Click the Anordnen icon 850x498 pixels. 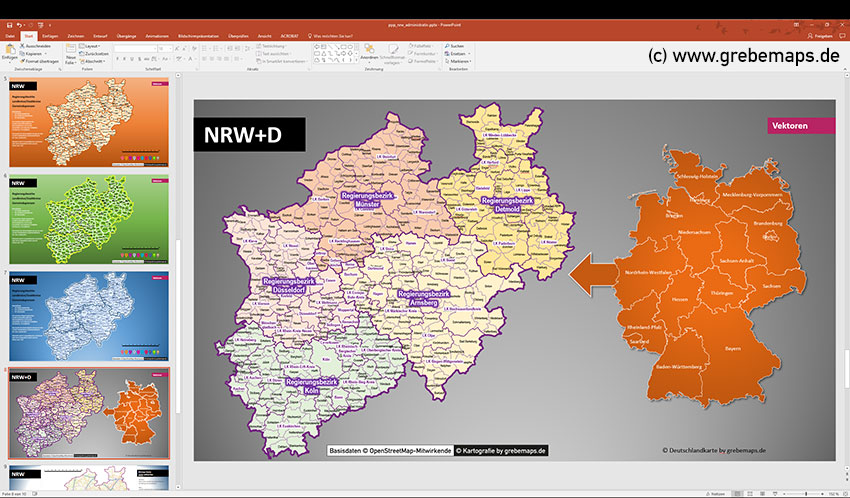click(x=369, y=53)
